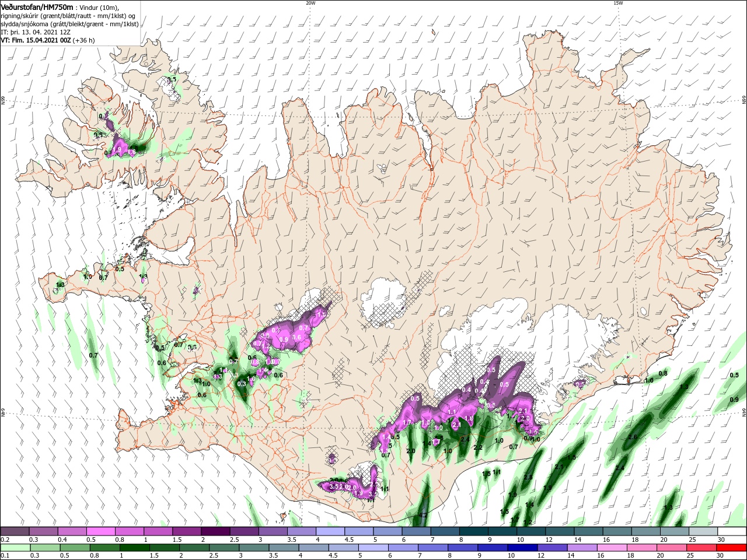747x560 pixels.
Task: Select top-row light grey swatch between 25 and 30
Action: [704, 531]
